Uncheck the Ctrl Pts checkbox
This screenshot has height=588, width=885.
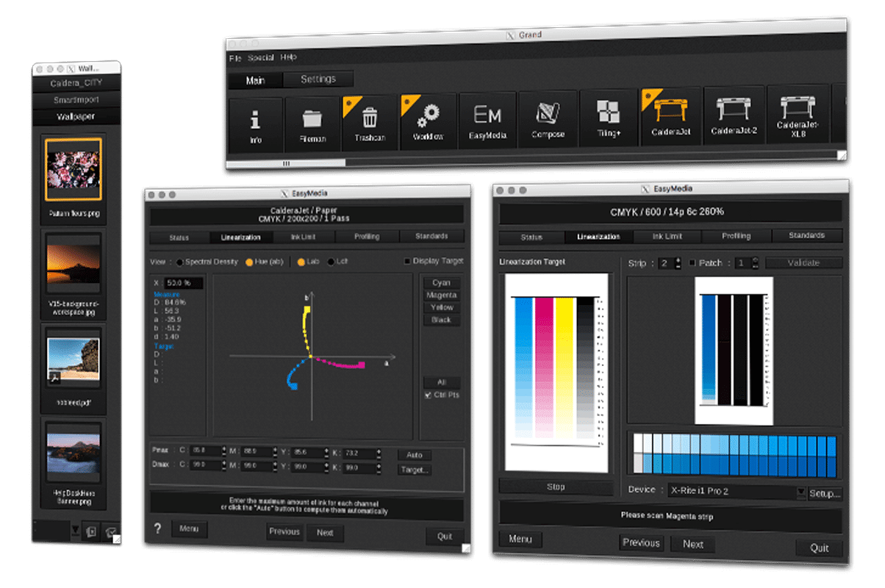(x=428, y=395)
